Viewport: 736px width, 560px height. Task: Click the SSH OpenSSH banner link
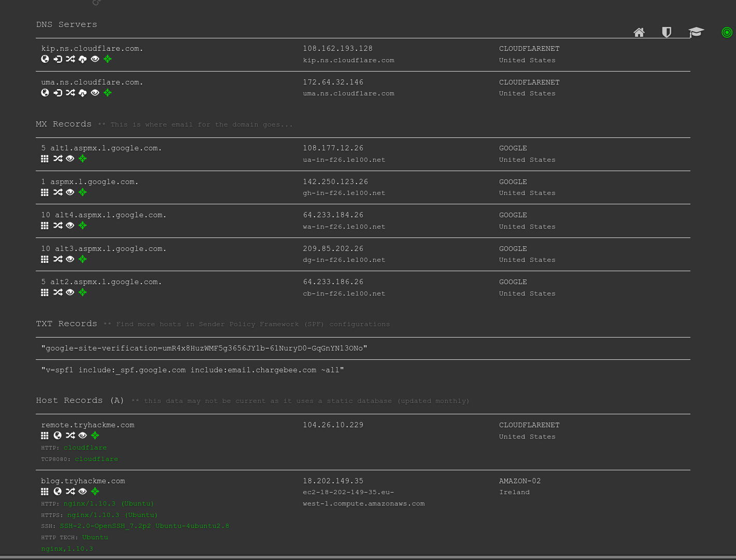coord(144,526)
